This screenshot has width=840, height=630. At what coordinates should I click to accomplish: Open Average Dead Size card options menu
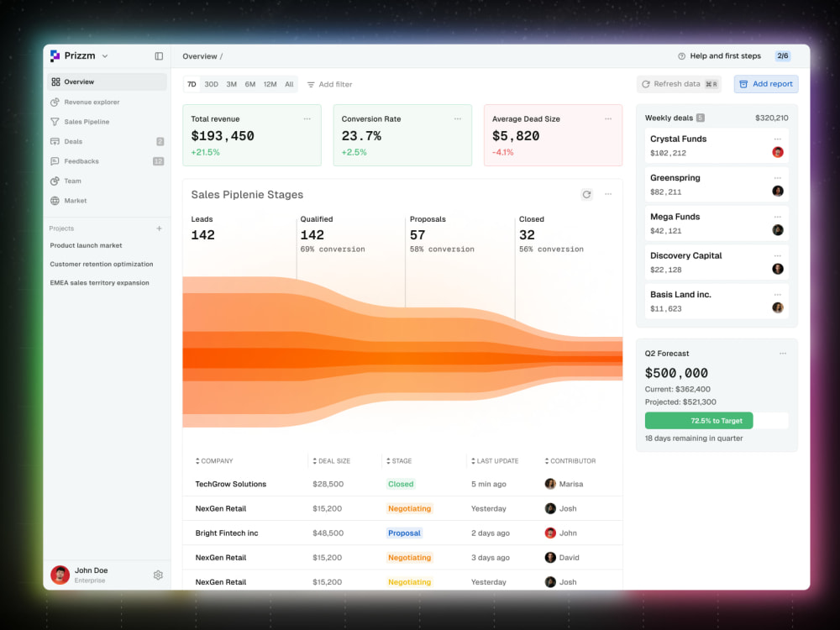point(608,119)
